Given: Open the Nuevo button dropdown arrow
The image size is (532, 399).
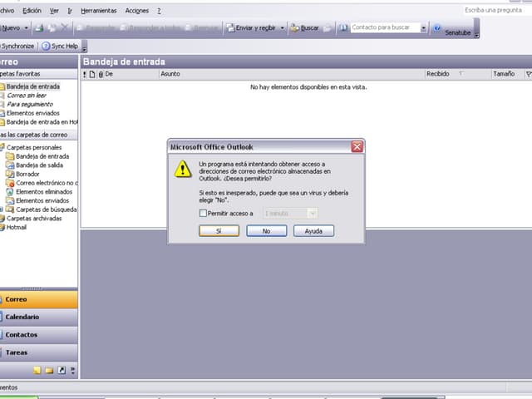Looking at the screenshot, I should tap(26, 28).
